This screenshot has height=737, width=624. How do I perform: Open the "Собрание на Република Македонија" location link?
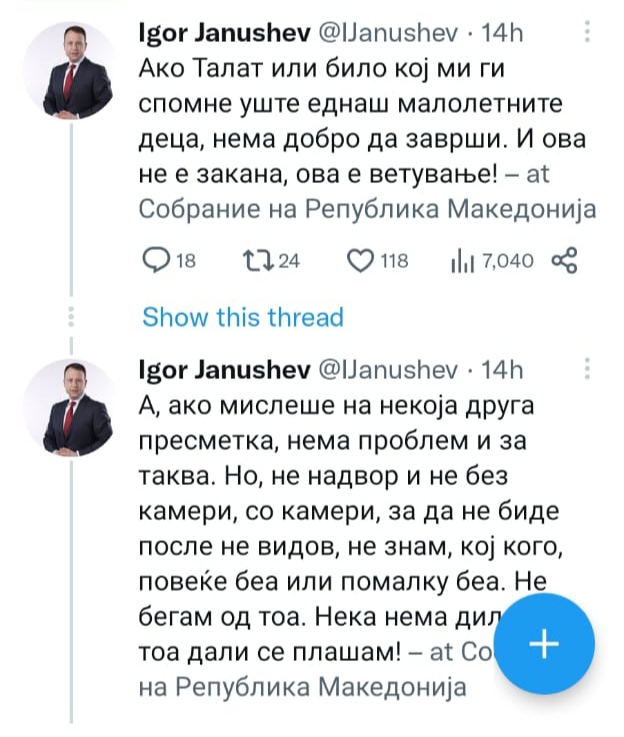(366, 210)
